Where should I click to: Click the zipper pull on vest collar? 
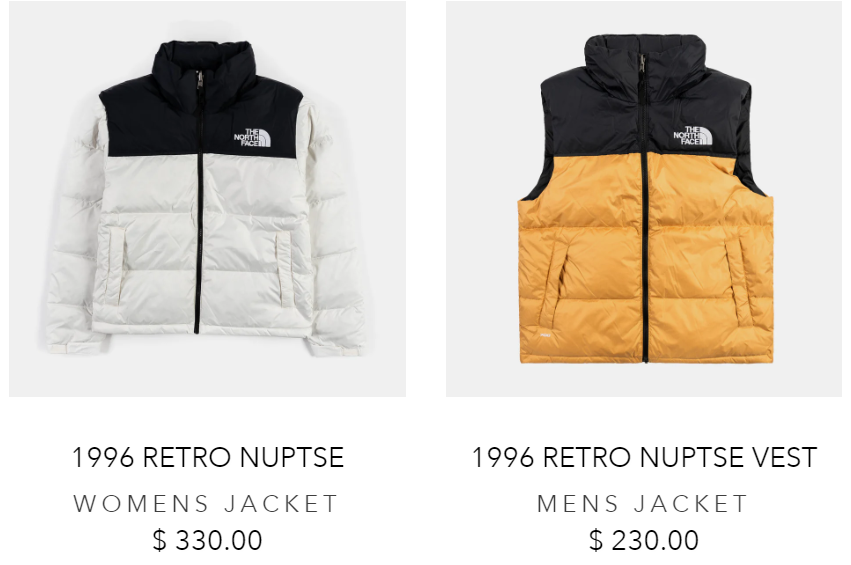coord(643,64)
